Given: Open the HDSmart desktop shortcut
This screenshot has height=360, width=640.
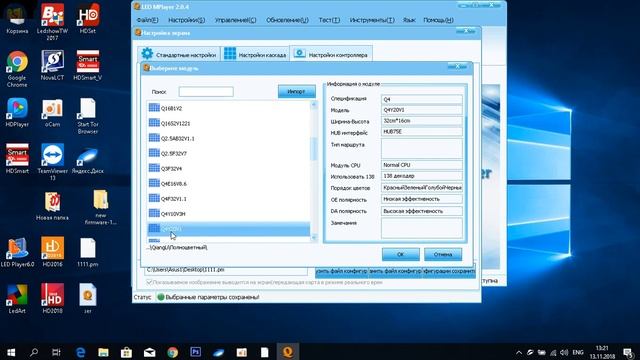Looking at the screenshot, I should click(17, 159).
